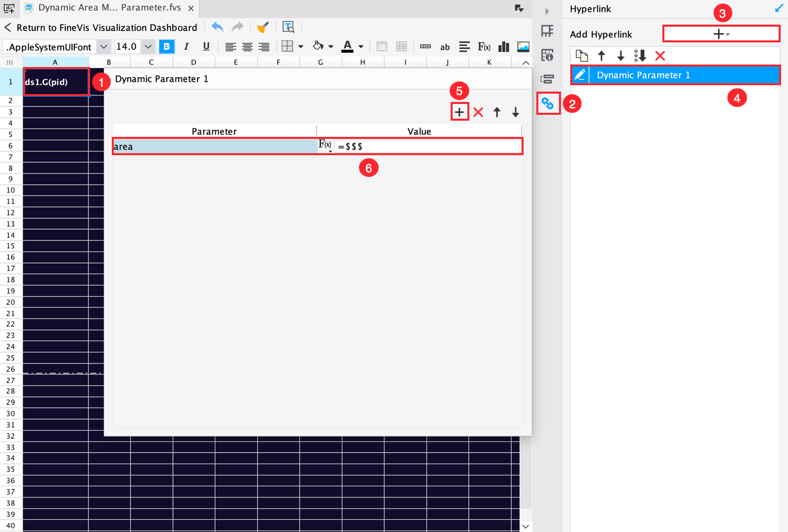Insert a widget via toolbar icon
The image size is (788, 532).
pos(426,46)
